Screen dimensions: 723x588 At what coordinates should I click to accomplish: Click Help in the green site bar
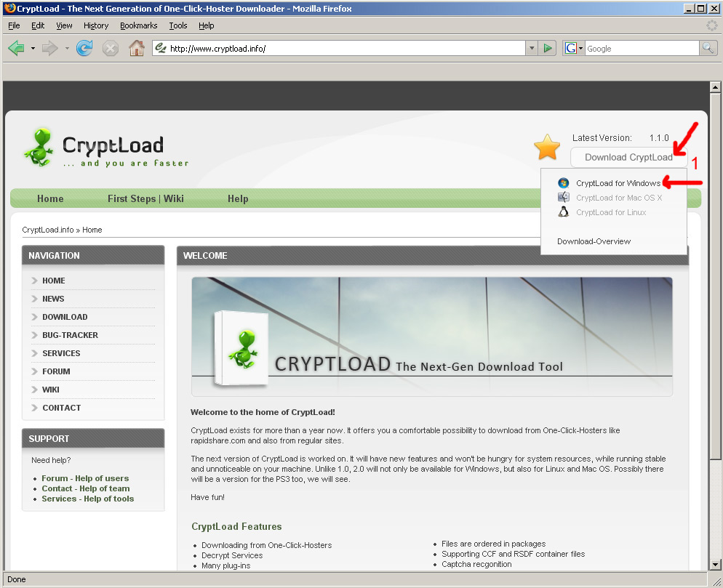(x=238, y=198)
